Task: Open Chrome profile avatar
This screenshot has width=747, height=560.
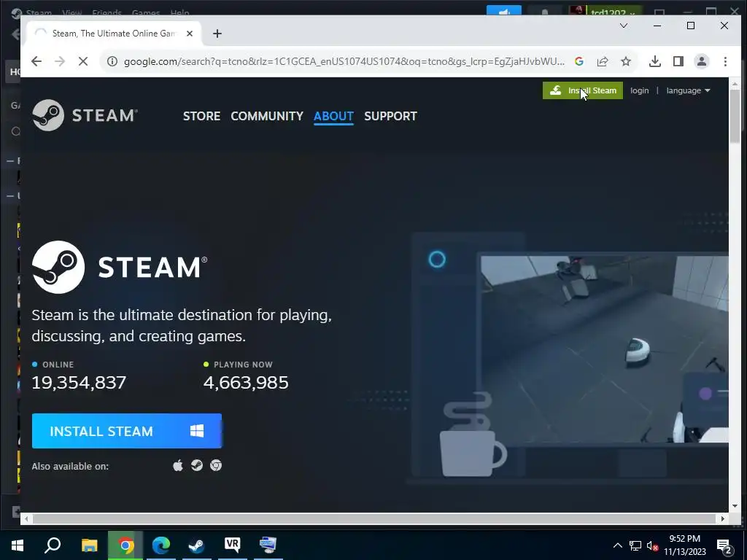Action: tap(702, 61)
